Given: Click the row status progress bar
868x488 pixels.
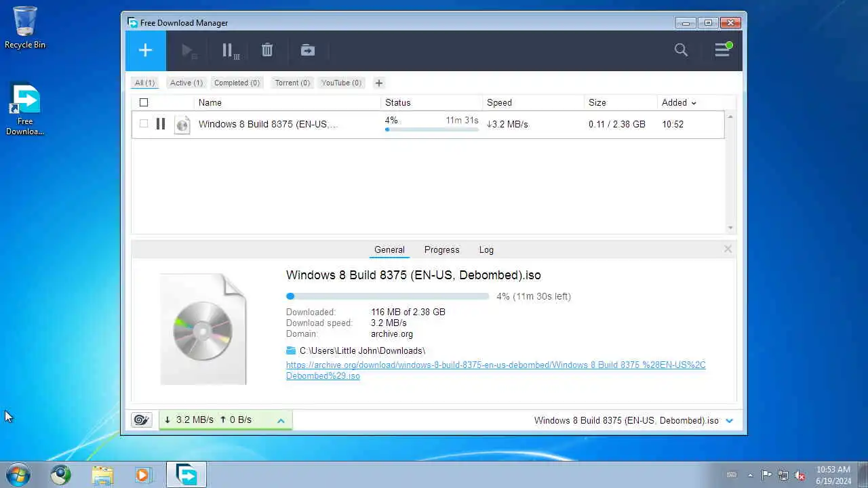Looking at the screenshot, I should pyautogui.click(x=431, y=129).
